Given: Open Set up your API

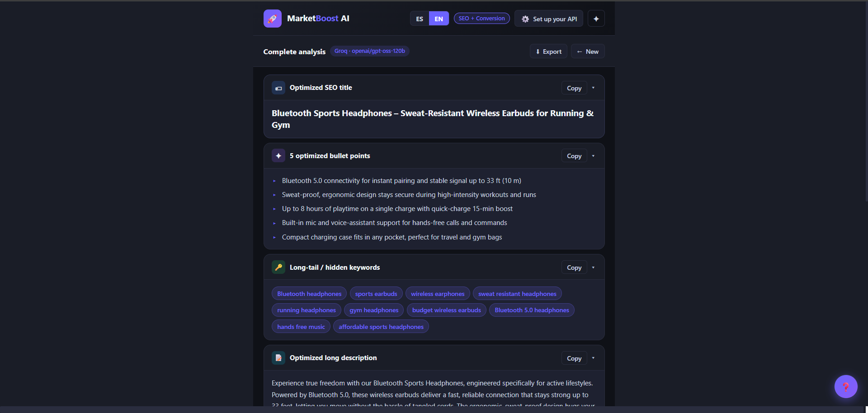Looking at the screenshot, I should pyautogui.click(x=549, y=19).
